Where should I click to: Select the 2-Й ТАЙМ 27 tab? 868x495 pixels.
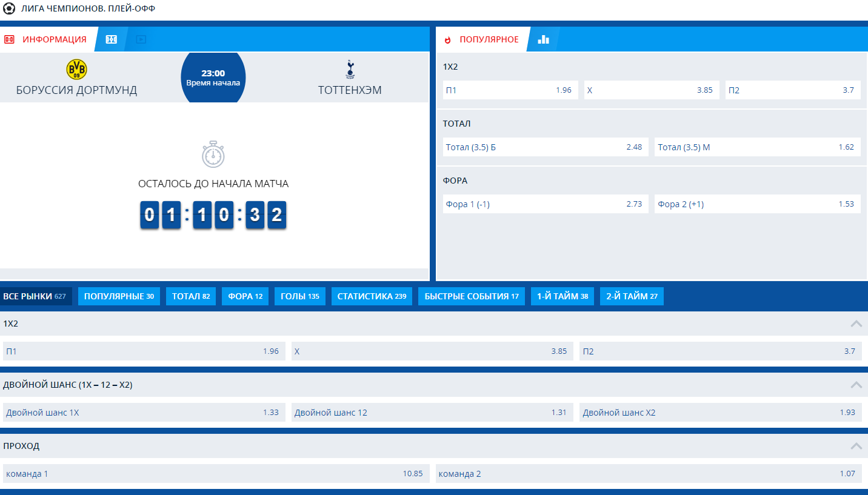(x=632, y=296)
